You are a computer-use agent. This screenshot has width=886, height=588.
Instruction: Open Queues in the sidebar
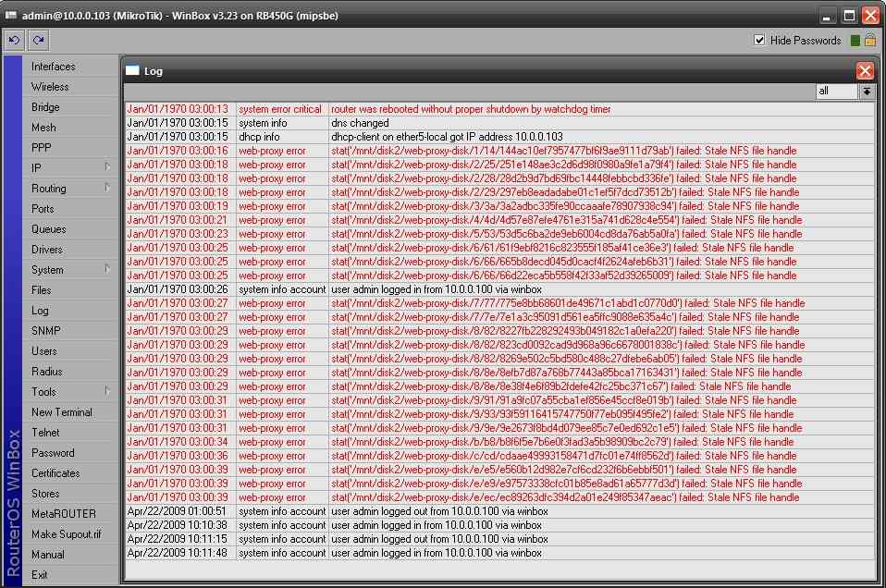click(x=49, y=228)
